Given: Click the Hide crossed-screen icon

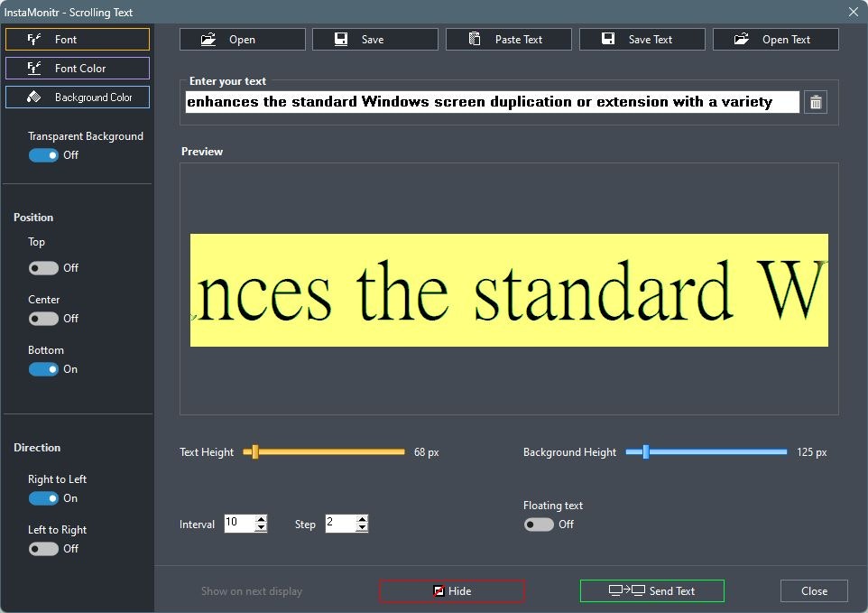Looking at the screenshot, I should click(x=439, y=590).
